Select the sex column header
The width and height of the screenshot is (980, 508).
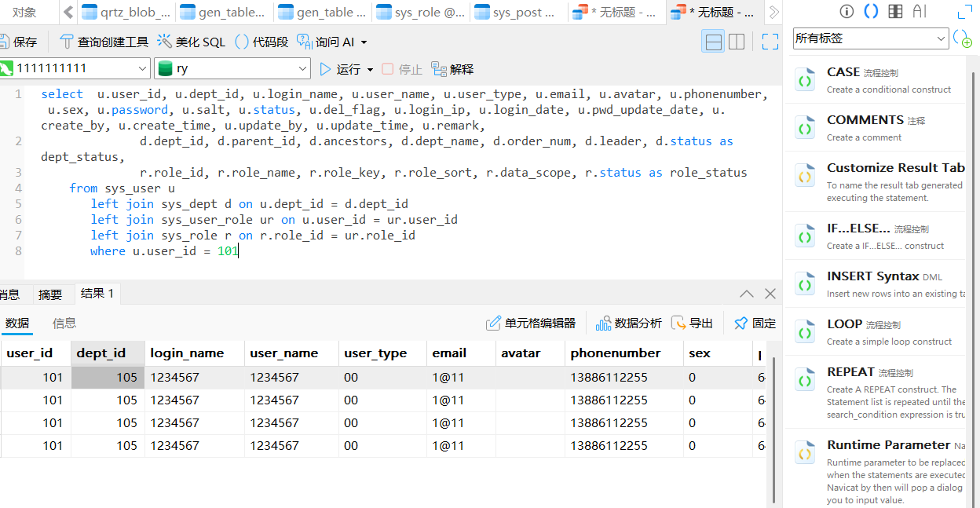718,353
